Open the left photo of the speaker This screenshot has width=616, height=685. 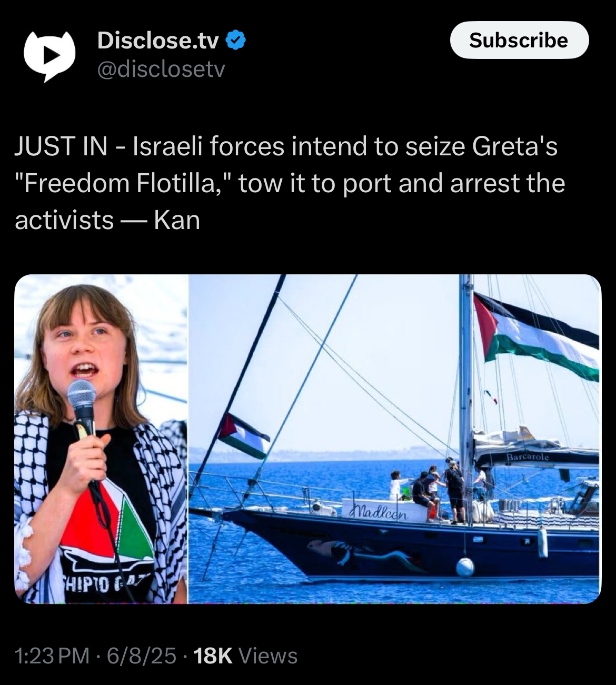click(101, 439)
